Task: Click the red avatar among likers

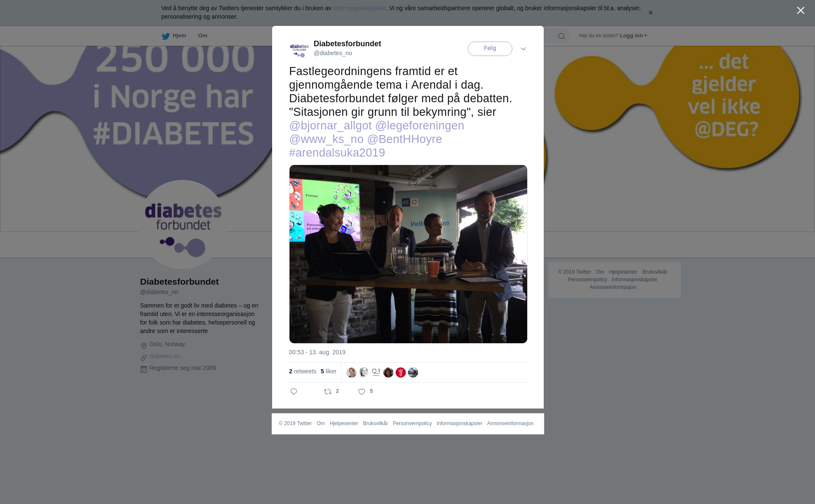Action: point(401,372)
